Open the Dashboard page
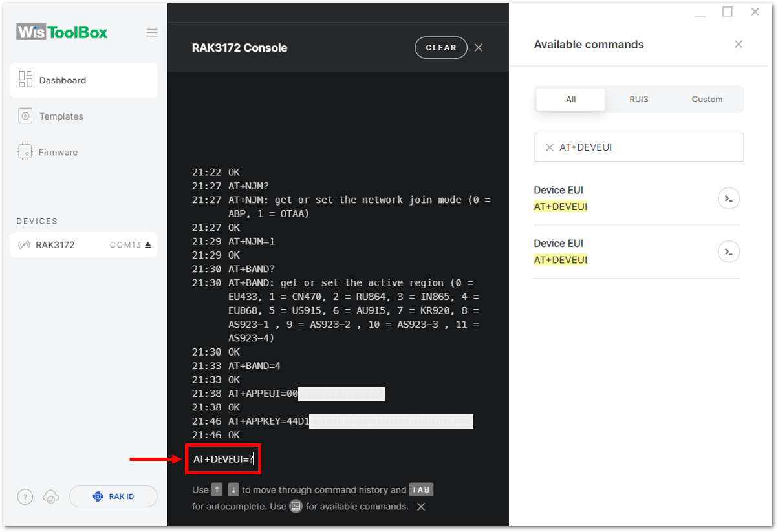The image size is (778, 532). pos(83,80)
